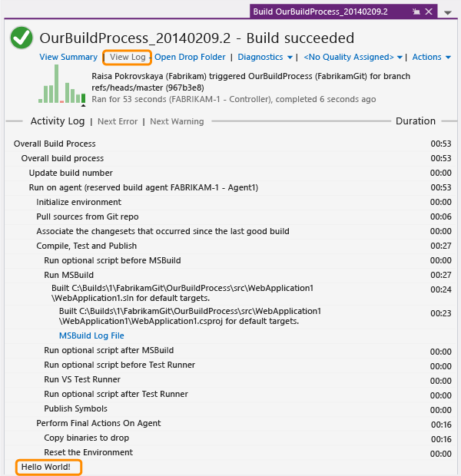Screen dimensions: 461x476
Task: Click the pin icon on build tab
Action: (416, 12)
